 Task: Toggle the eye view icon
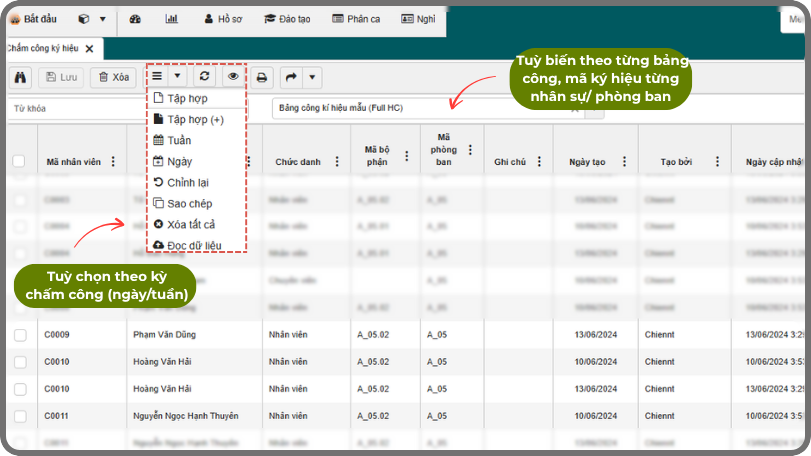tap(233, 77)
